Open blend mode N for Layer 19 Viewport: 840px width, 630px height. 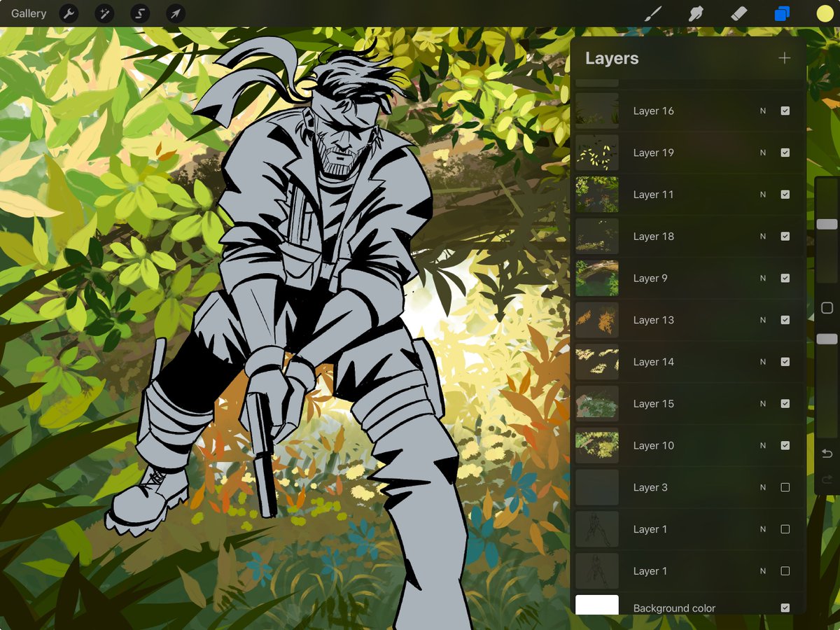tap(763, 153)
